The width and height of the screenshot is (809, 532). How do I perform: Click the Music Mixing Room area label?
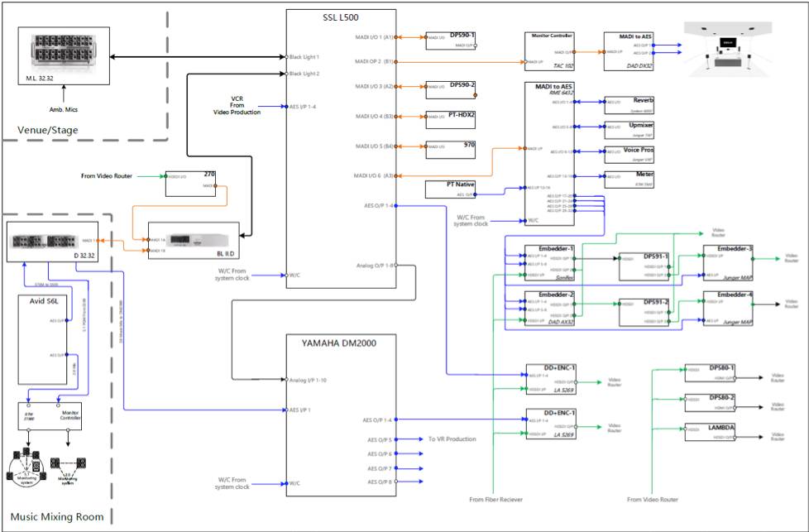tap(57, 516)
